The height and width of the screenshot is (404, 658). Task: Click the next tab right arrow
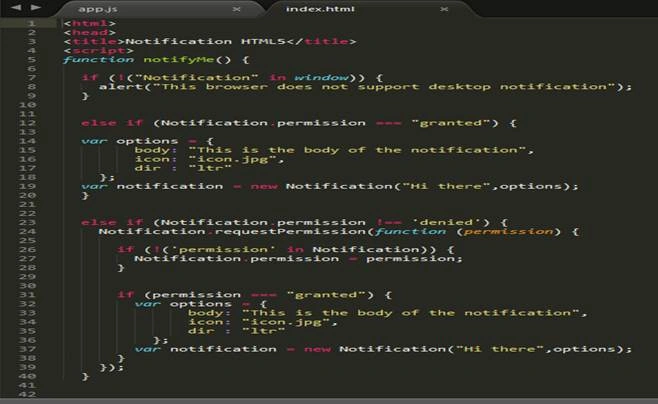(x=36, y=8)
